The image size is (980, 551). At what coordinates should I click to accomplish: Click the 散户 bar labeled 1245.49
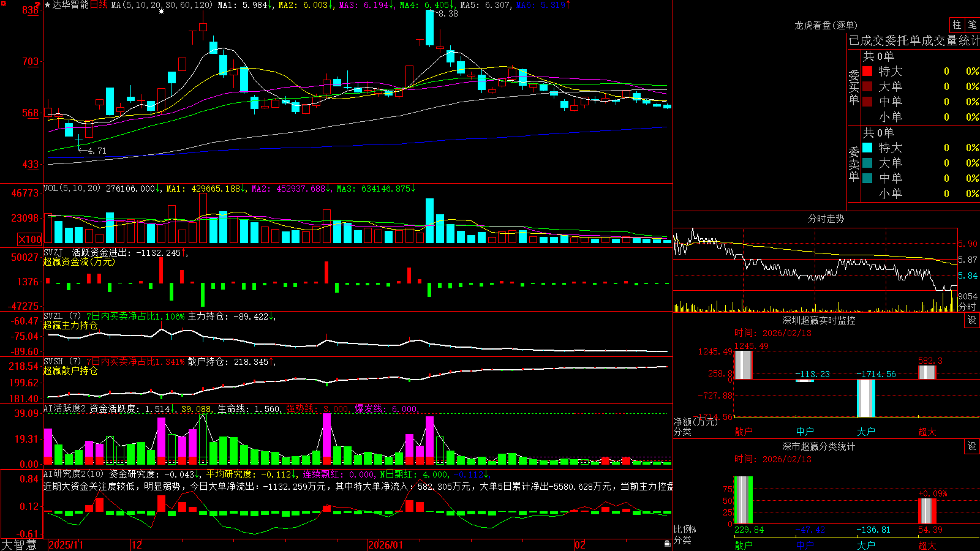pos(743,365)
